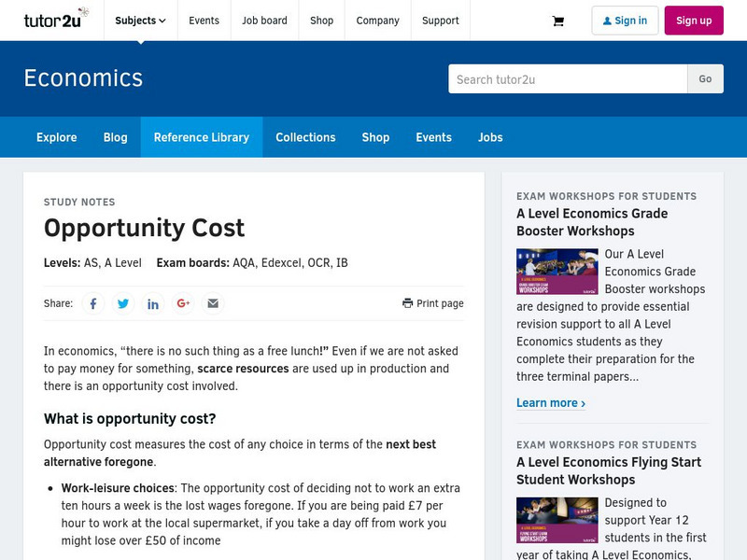Open the Blog navigation tab
747x560 pixels.
(x=115, y=137)
